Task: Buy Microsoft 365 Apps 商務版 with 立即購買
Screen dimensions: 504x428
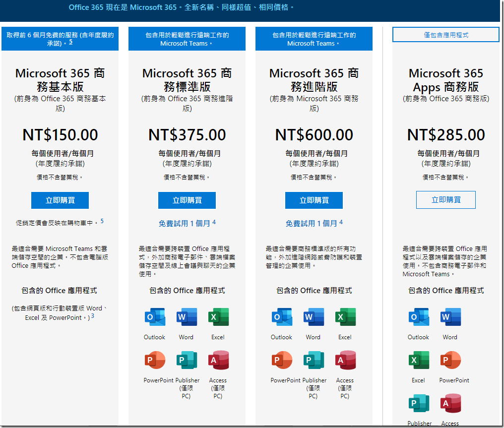Action: point(446,200)
